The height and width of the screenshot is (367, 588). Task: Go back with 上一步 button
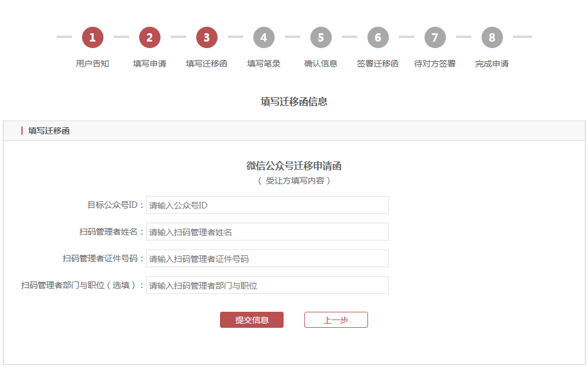[336, 320]
